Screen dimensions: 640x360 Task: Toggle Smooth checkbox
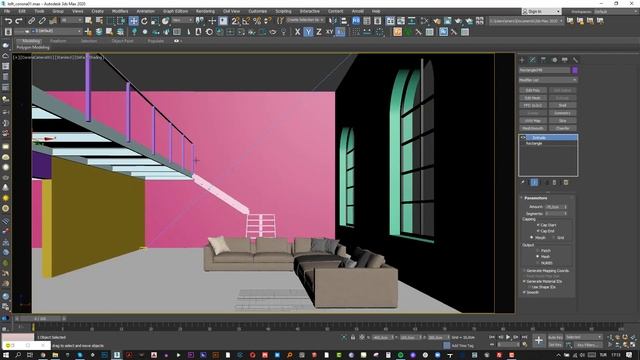pyautogui.click(x=524, y=292)
